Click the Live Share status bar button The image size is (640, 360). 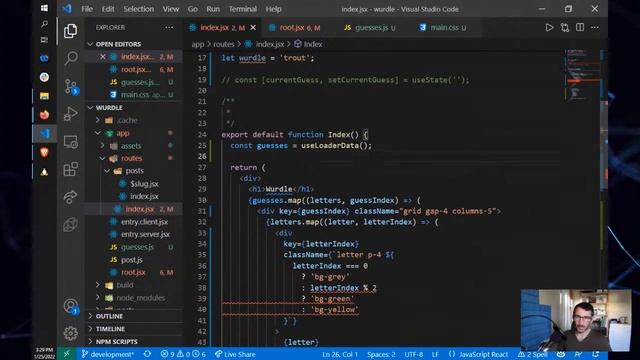235,354
